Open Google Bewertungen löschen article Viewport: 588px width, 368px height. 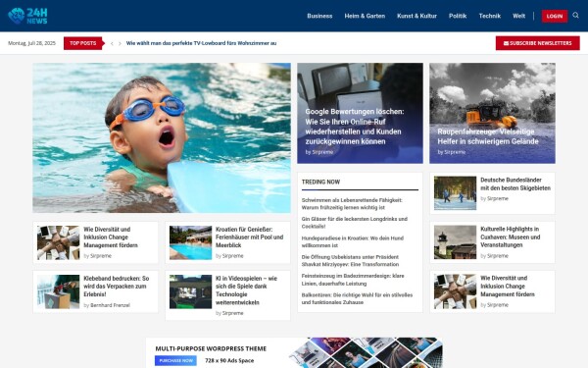point(354,127)
